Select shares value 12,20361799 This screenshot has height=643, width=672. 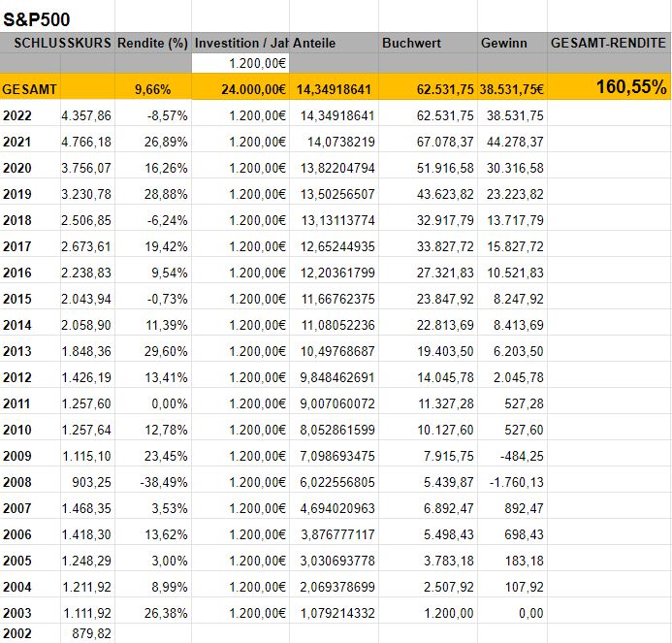(337, 273)
